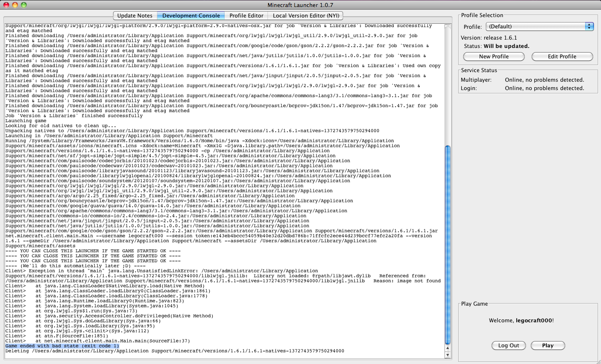
Task: Click the 'Main.main(SourceFile:37)' stack trace line
Action: click(x=98, y=341)
